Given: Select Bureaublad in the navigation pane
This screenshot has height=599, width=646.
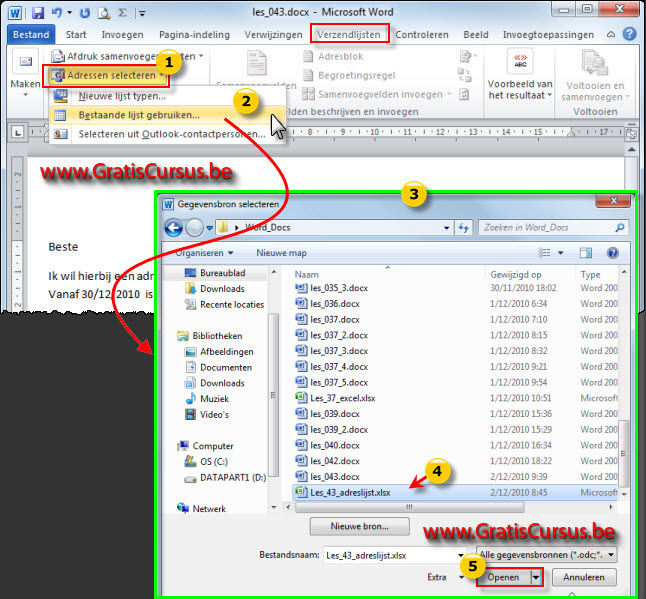Looking at the screenshot, I should [x=215, y=273].
